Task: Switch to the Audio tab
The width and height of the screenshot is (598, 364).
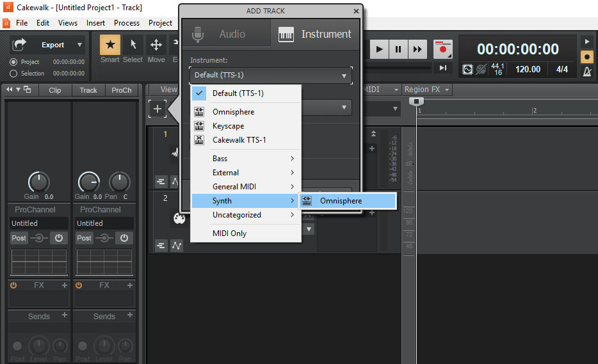Action: click(227, 34)
